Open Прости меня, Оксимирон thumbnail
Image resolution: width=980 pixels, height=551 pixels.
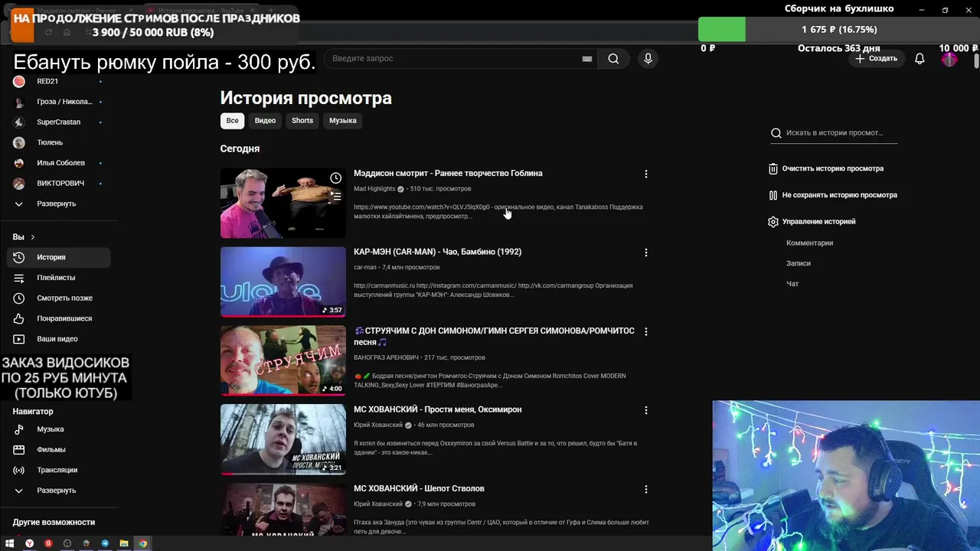(283, 440)
